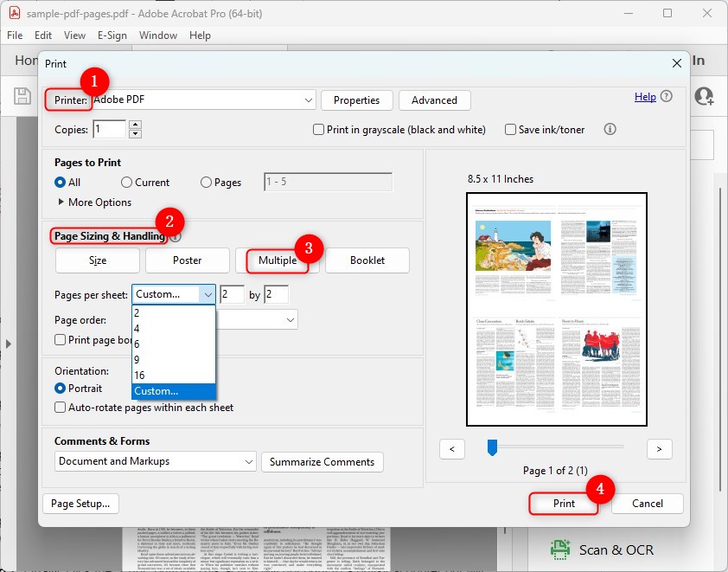Open the Printer dropdown
Viewport: 728px width, 572px height.
coord(310,100)
